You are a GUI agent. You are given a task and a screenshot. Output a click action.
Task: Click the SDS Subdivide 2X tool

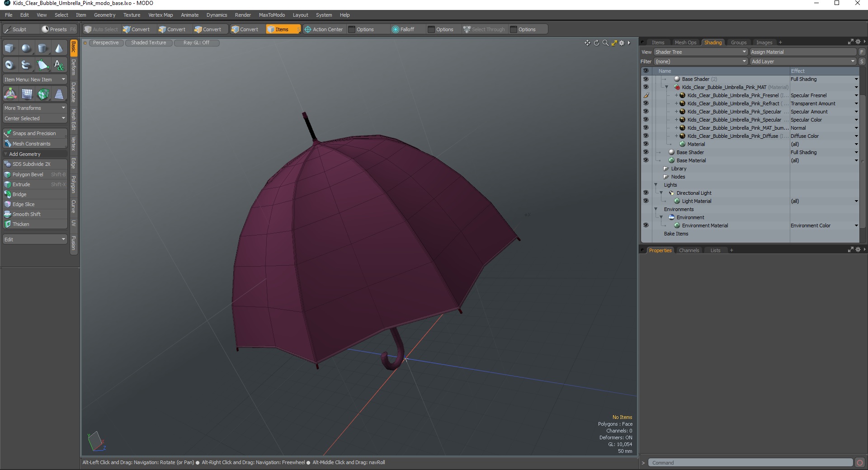click(35, 164)
